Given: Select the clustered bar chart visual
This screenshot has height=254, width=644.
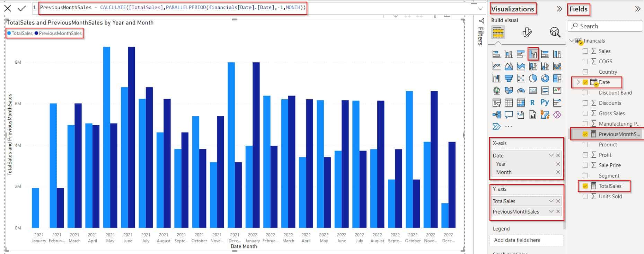Looking at the screenshot, I should pos(521,54).
